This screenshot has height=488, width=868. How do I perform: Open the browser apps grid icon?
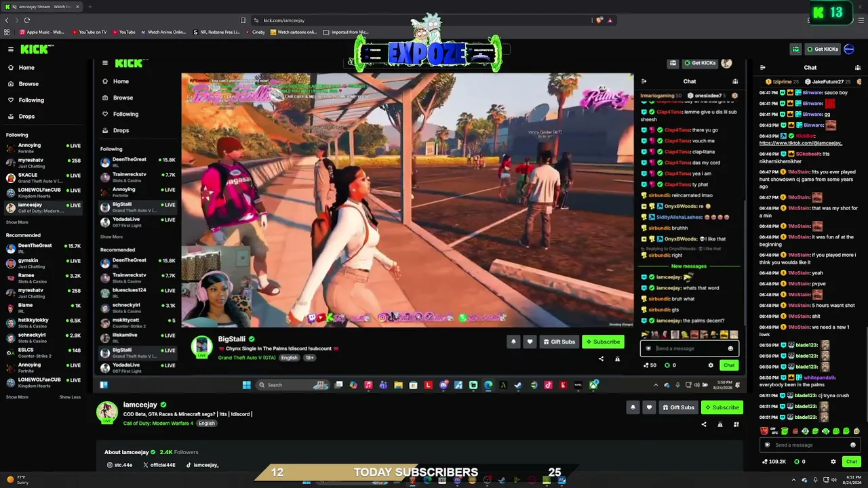coord(7,32)
